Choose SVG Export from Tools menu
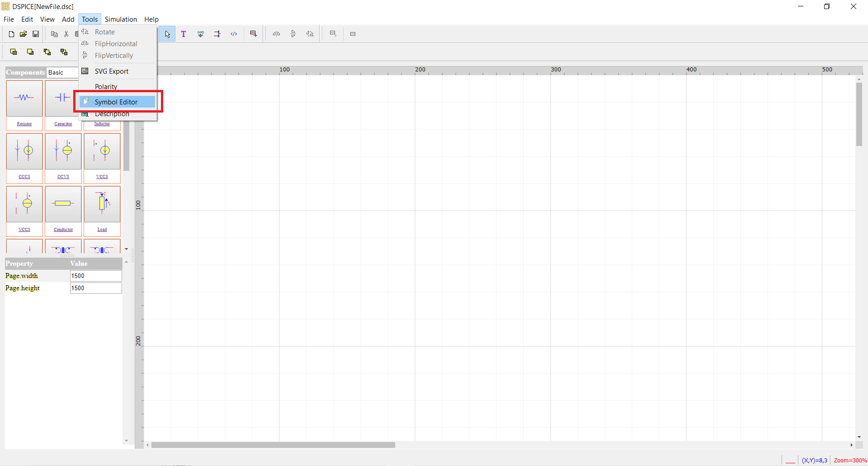The height and width of the screenshot is (466, 868). (112, 71)
